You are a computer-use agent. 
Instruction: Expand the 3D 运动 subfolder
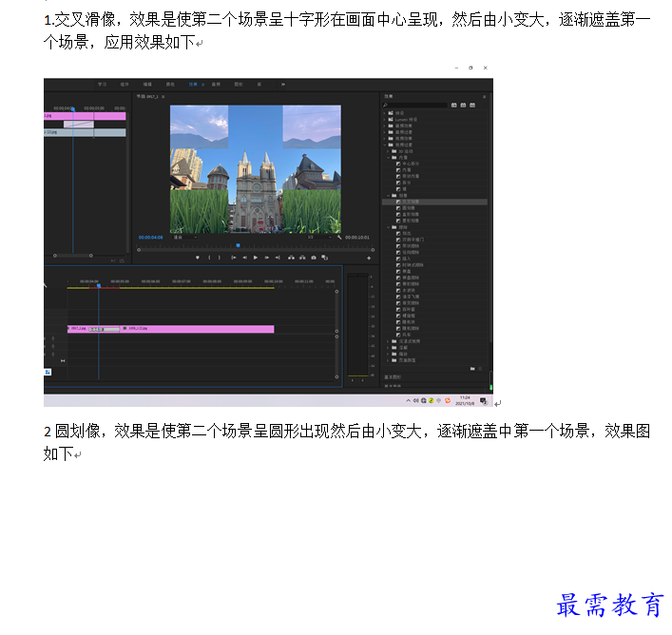pyautogui.click(x=388, y=151)
